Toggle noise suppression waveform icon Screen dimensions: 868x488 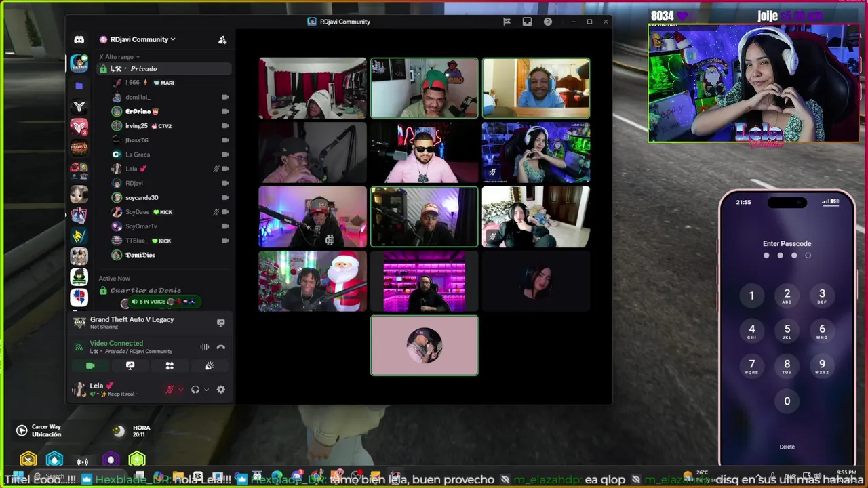[x=204, y=347]
